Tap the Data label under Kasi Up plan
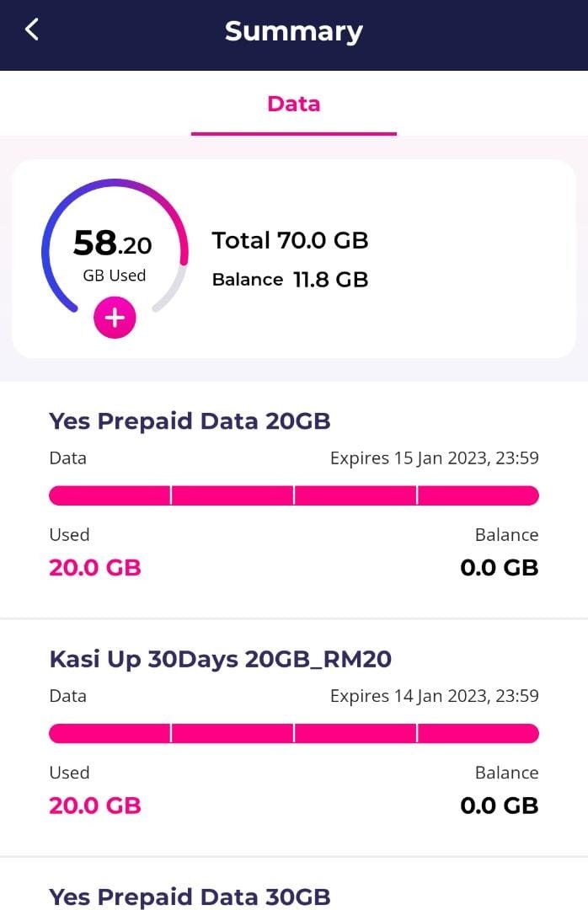The height and width of the screenshot is (910, 588). [x=67, y=696]
